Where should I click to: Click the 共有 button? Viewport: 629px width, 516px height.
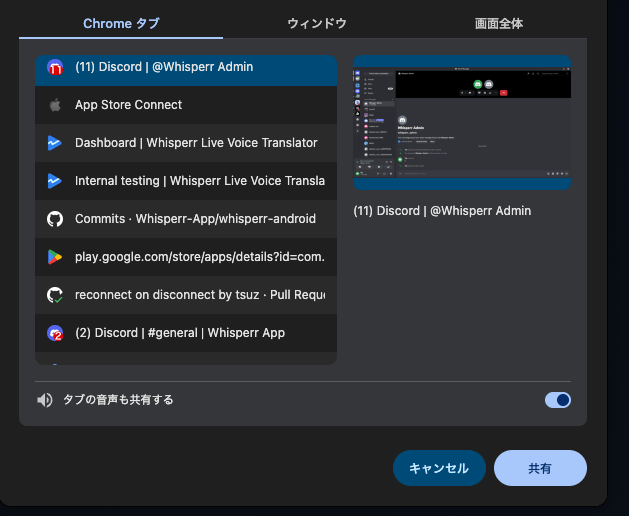click(540, 468)
